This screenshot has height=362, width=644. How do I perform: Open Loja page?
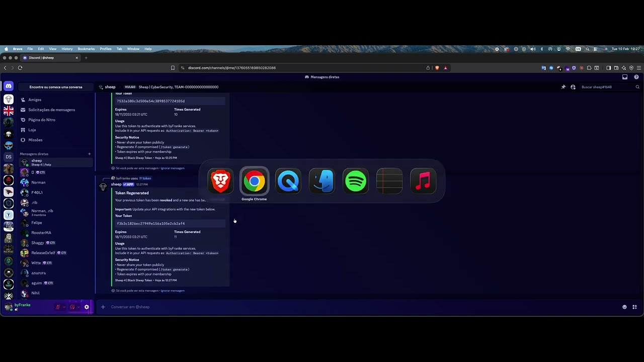[56, 130]
